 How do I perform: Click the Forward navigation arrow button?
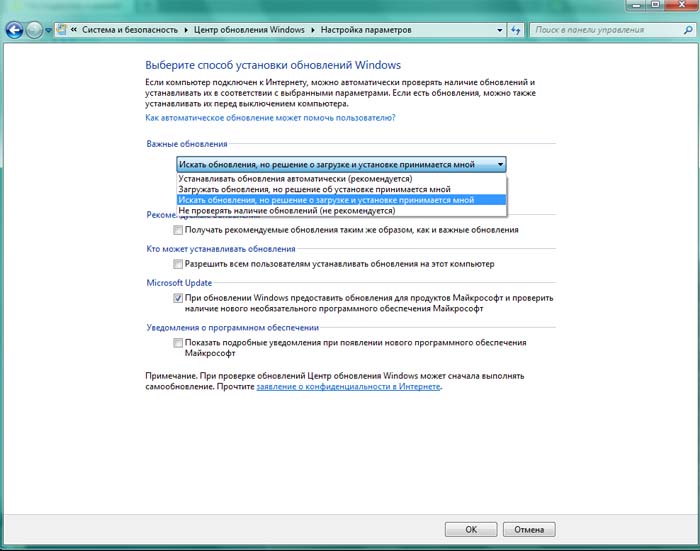click(35, 31)
